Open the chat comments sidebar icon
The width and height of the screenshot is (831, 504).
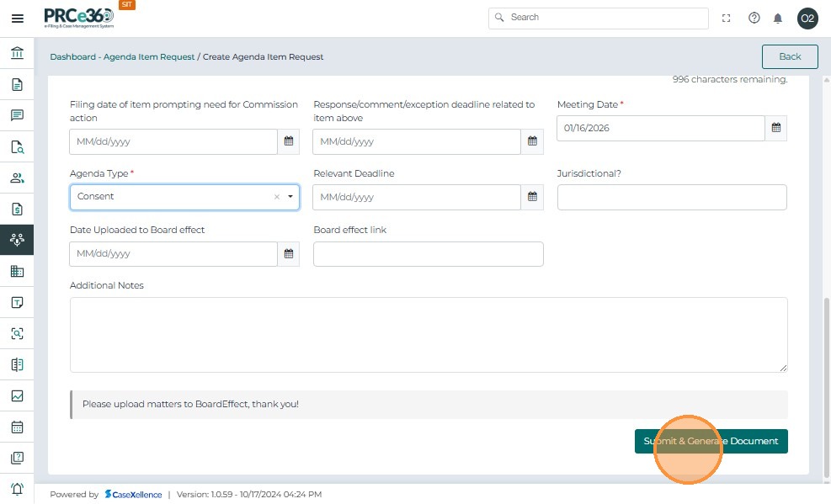click(x=17, y=115)
